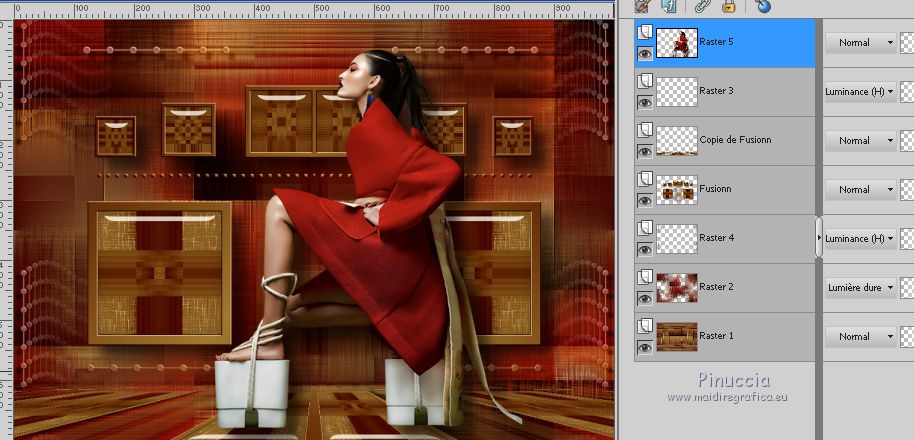Image resolution: width=914 pixels, height=440 pixels.
Task: Click the blue sphere icon in Layers toolbar
Action: (764, 6)
